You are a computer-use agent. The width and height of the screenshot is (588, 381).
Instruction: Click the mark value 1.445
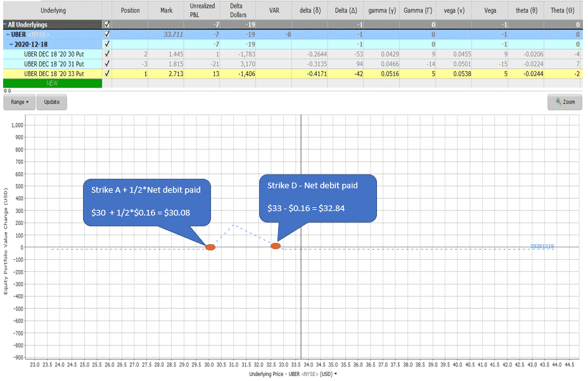[176, 54]
